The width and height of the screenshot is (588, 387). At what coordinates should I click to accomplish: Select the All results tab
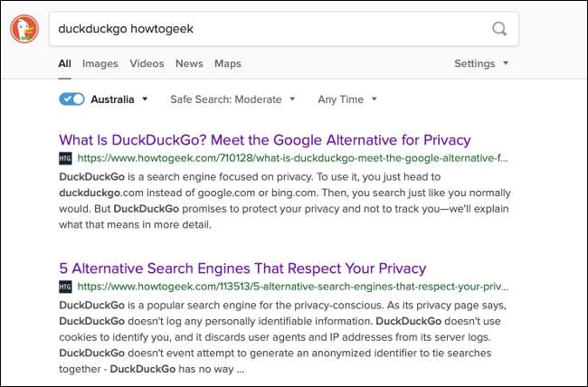(x=64, y=63)
